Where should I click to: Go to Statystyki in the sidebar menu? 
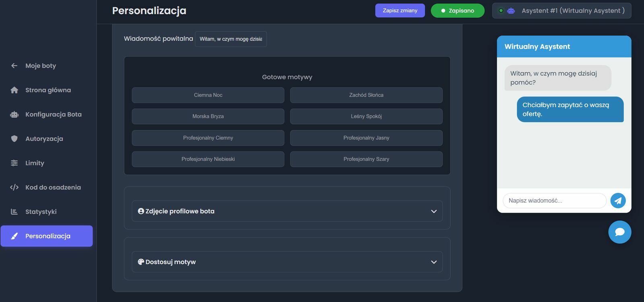pyautogui.click(x=41, y=212)
